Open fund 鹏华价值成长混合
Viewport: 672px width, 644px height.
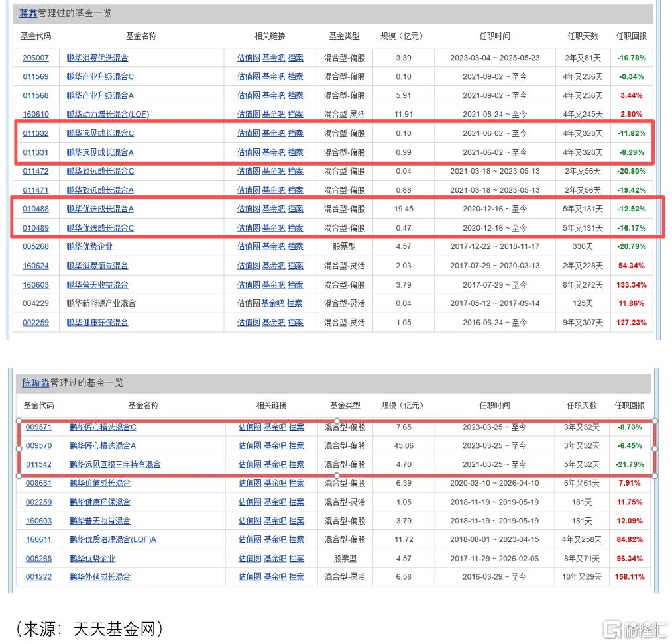100,483
